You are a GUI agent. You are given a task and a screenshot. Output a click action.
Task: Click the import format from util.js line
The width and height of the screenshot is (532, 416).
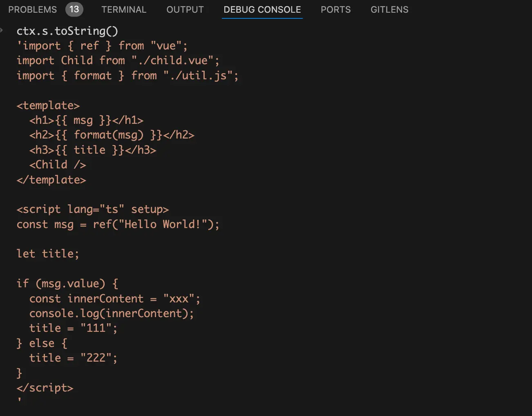click(127, 76)
